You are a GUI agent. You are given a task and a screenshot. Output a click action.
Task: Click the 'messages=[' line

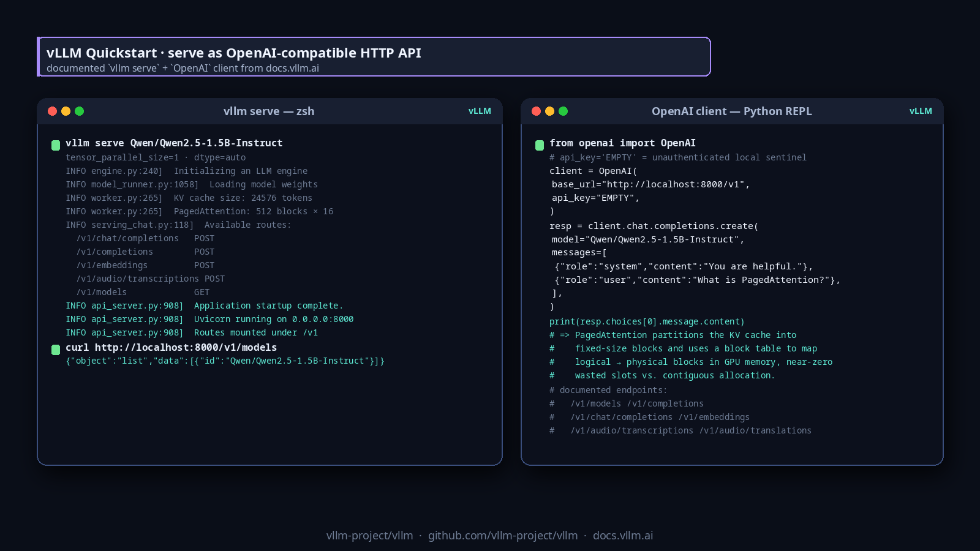click(x=579, y=252)
